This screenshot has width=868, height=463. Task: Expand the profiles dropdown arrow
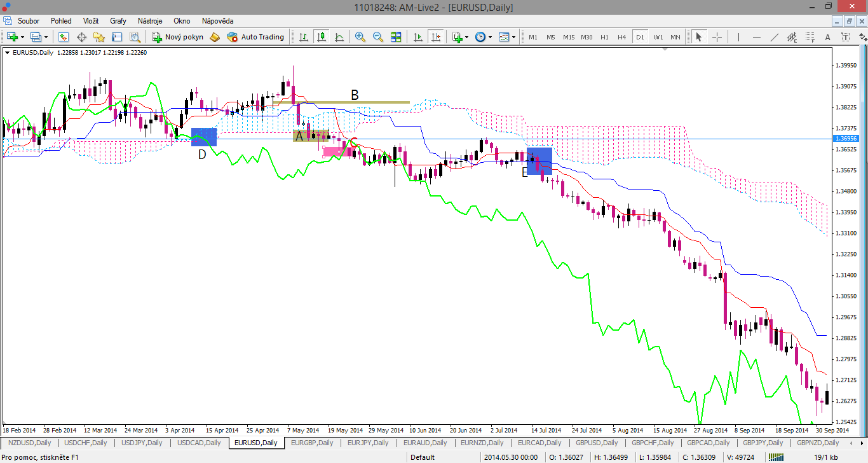coord(45,37)
